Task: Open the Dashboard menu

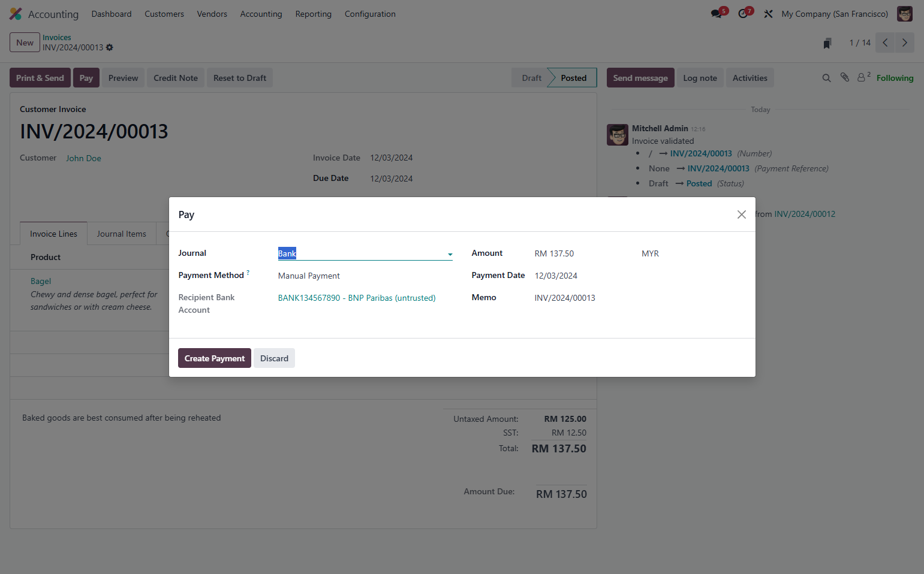Action: point(112,14)
